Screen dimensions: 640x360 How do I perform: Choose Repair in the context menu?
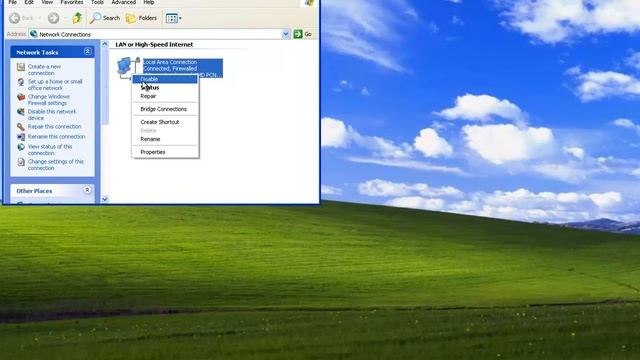click(165, 96)
